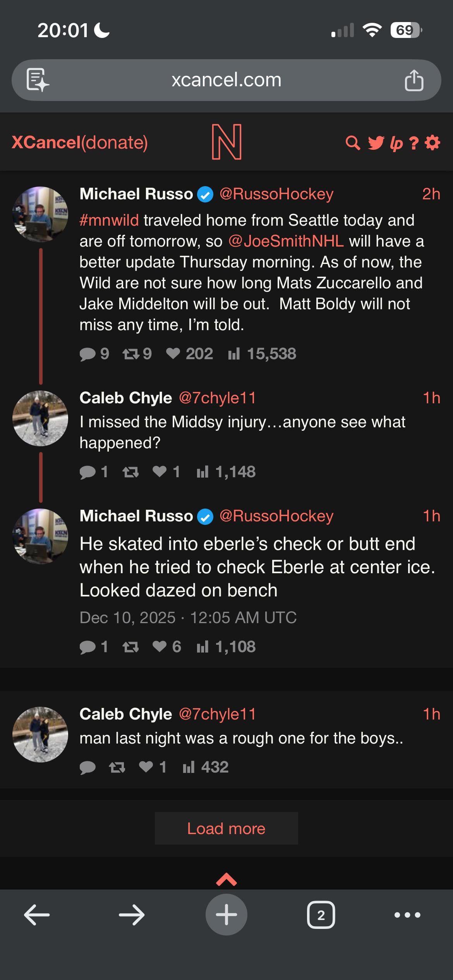Tap the scroll-to-top red chevron

pos(226,880)
